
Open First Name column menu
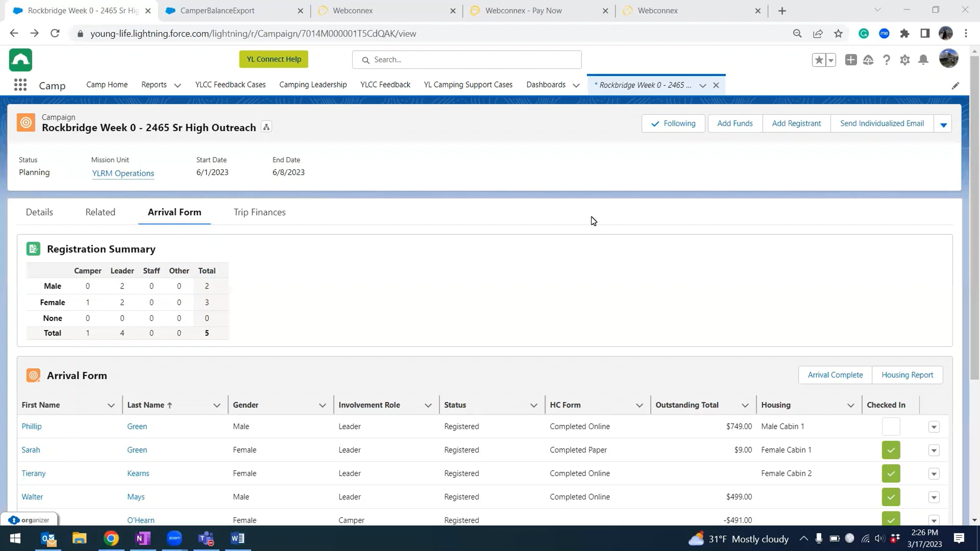[111, 405]
